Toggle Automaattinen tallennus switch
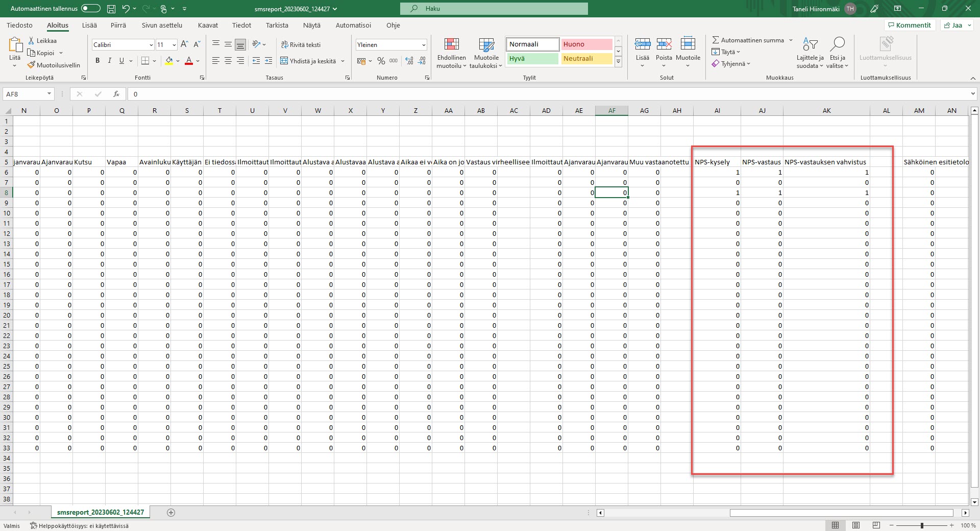 (x=91, y=9)
